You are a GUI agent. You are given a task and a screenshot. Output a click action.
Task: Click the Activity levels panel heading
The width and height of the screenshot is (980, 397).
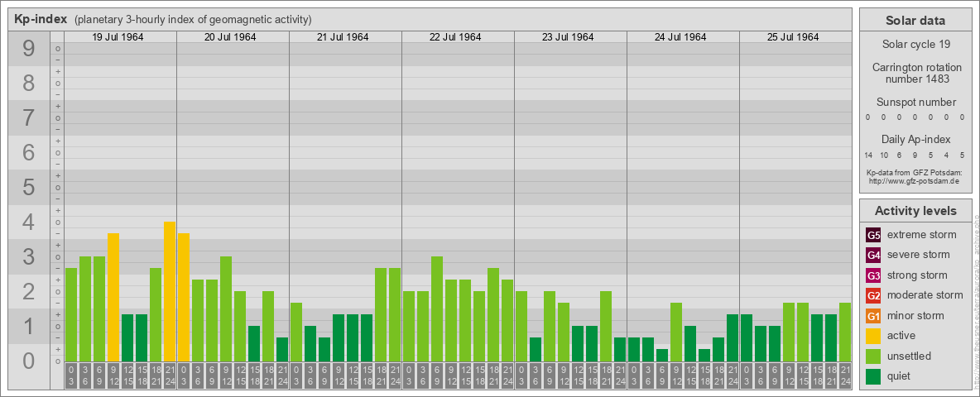coord(915,211)
